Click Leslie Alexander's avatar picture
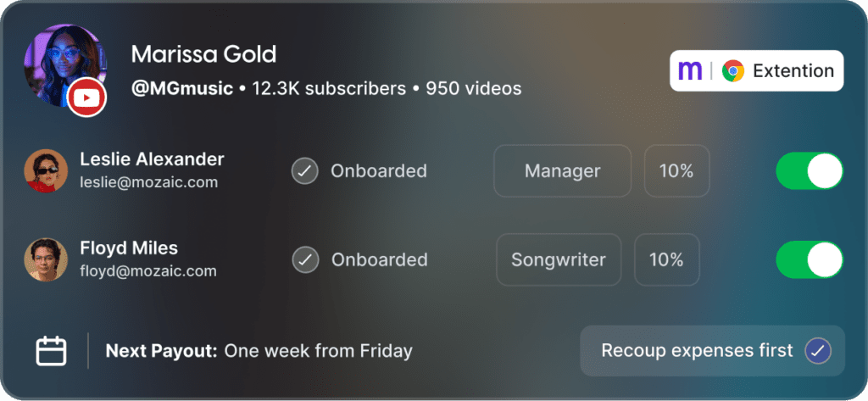 click(46, 171)
